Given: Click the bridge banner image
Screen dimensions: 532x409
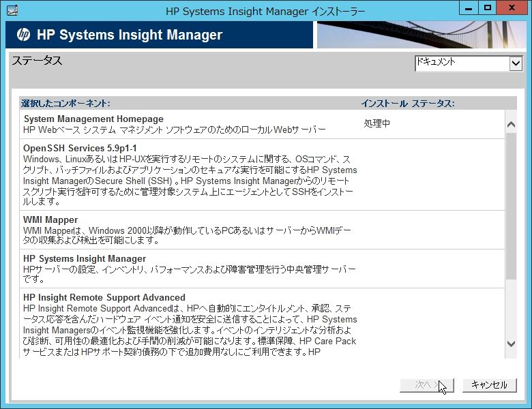Looking at the screenshot, I should pos(422,35).
